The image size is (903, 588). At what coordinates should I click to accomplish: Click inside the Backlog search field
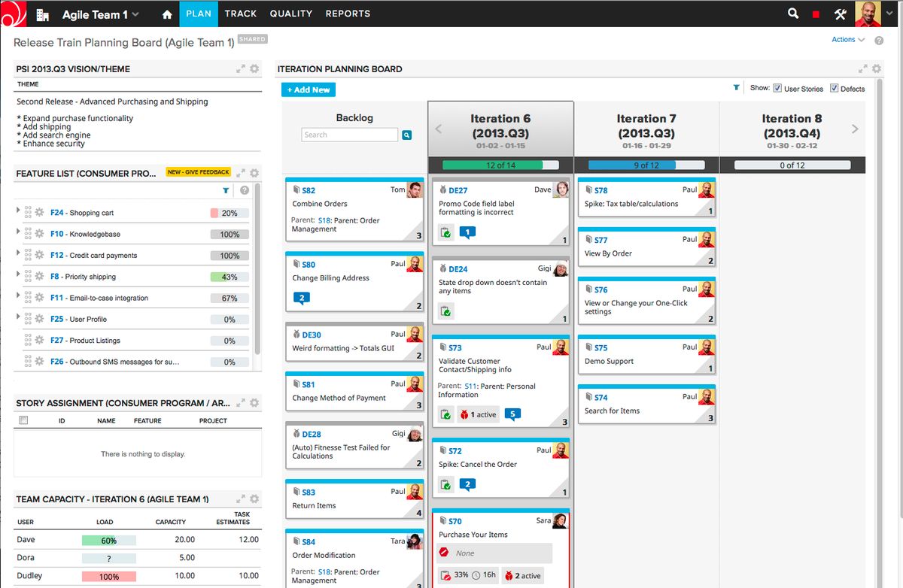tap(350, 134)
